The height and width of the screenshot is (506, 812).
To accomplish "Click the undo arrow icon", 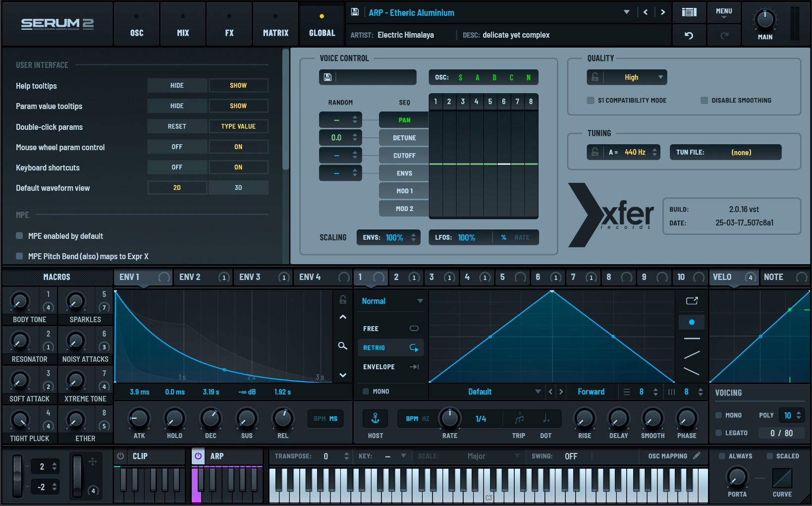I will click(689, 35).
